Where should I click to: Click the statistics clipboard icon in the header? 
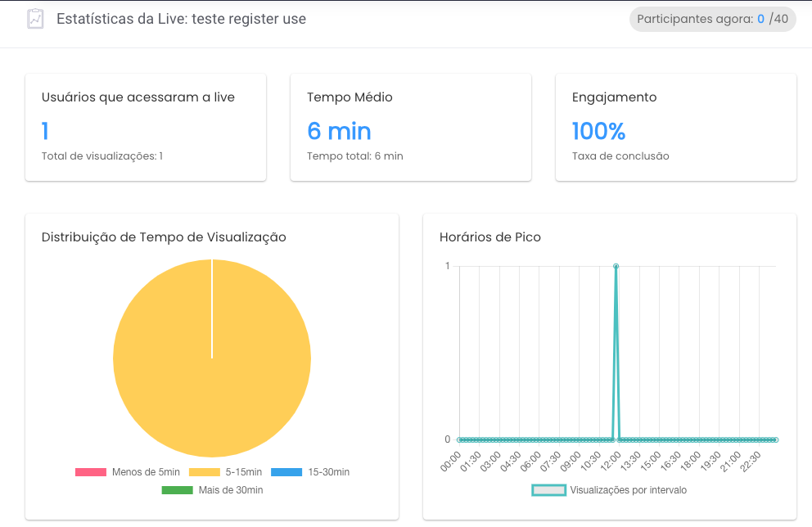[35, 19]
